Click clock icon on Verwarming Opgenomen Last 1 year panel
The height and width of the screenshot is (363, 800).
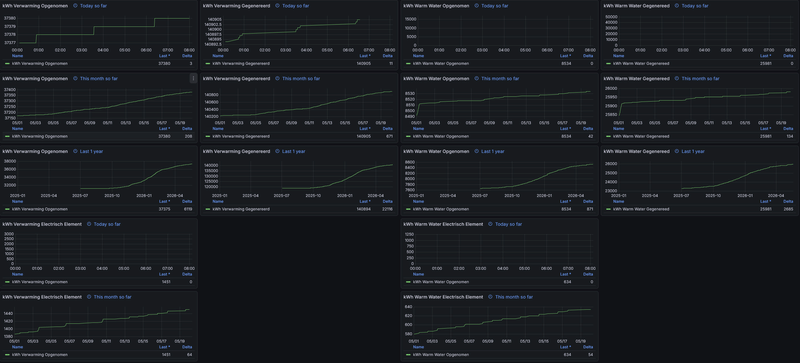[76, 151]
